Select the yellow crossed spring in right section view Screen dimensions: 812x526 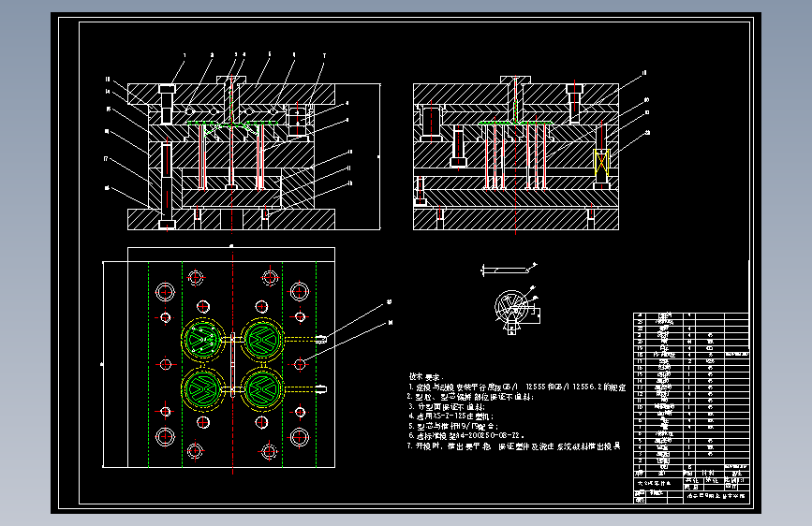[601, 163]
